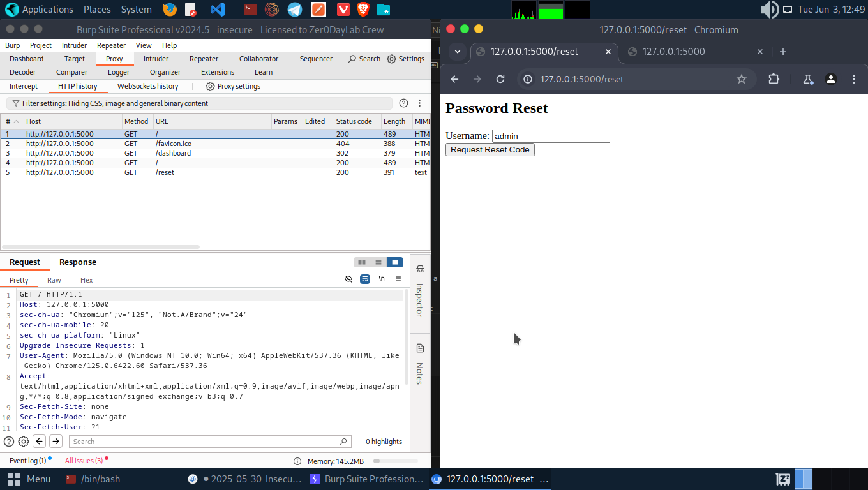
Task: Expand Chromium tab search dropdown
Action: [458, 52]
